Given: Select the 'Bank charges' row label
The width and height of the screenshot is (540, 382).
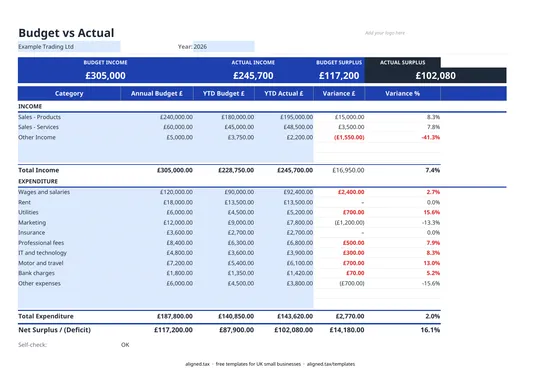Looking at the screenshot, I should click(x=37, y=273).
